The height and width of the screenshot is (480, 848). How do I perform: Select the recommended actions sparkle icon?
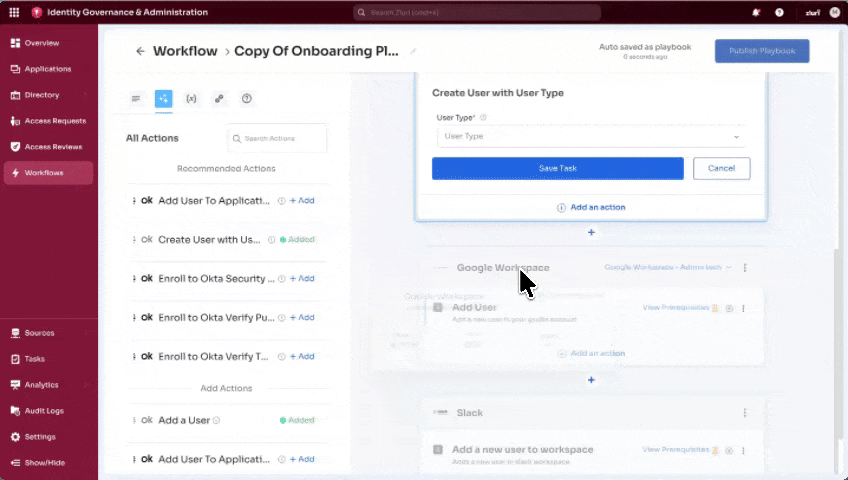[163, 98]
